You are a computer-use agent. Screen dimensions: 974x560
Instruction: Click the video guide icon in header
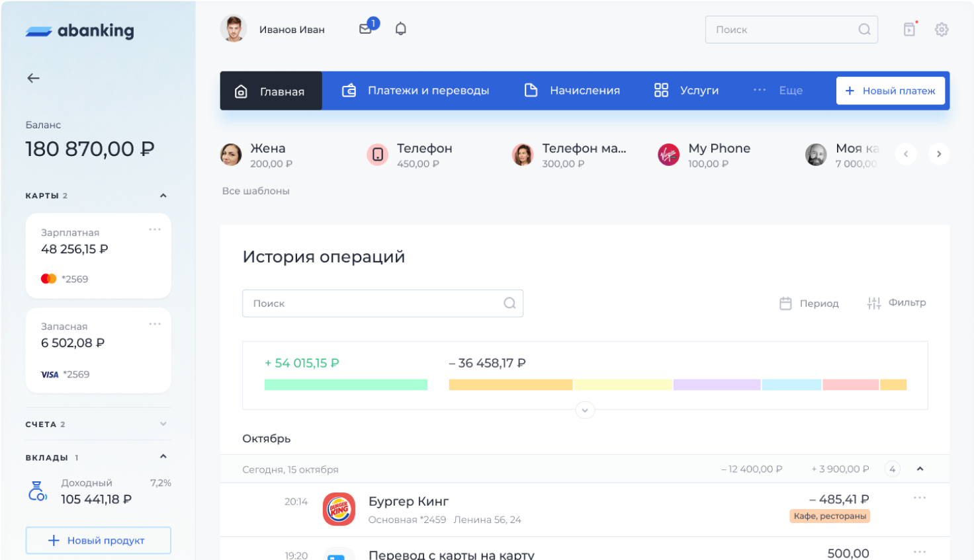910,30
